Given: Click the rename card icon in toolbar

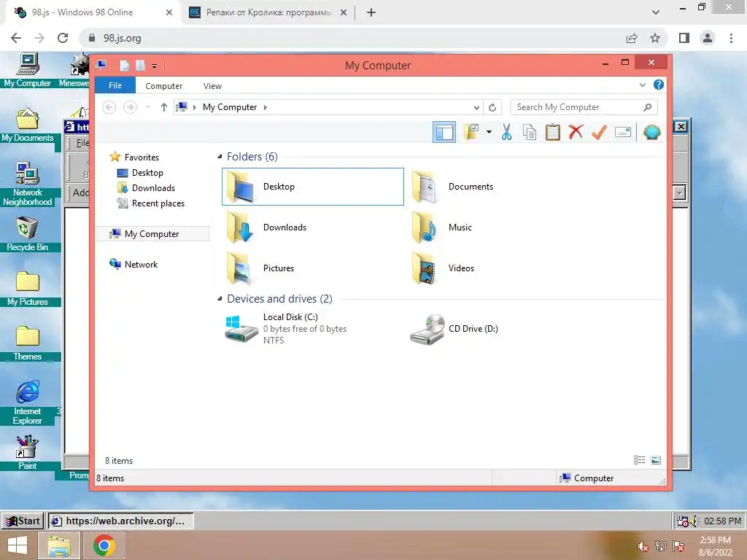Looking at the screenshot, I should click(623, 132).
